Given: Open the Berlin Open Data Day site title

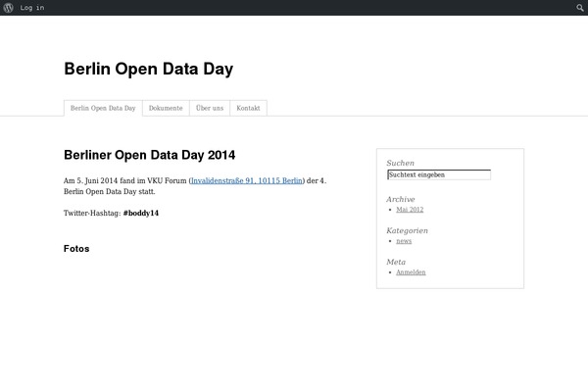Looking at the screenshot, I should [149, 69].
